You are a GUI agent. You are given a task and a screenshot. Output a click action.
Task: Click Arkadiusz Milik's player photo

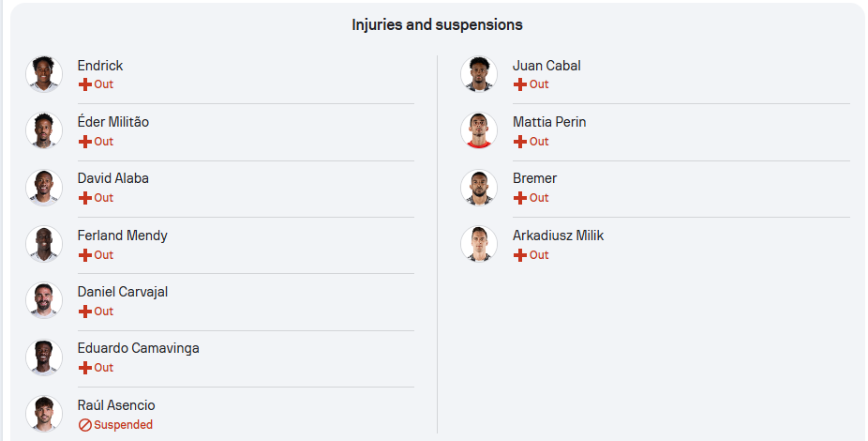pos(479,244)
